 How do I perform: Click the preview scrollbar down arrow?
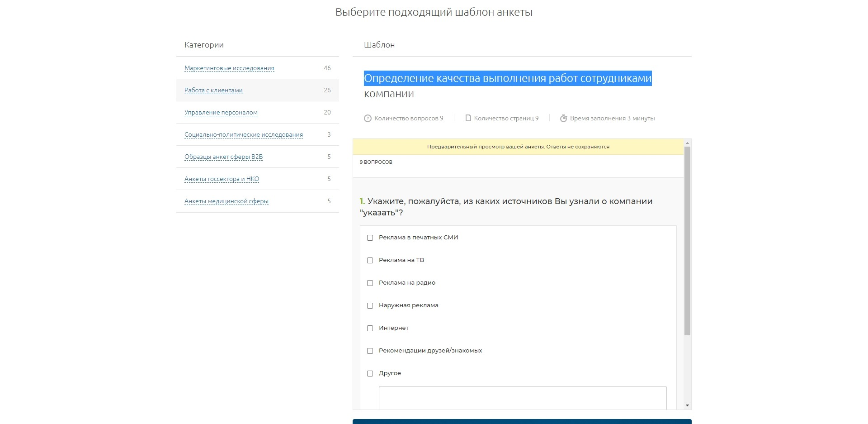click(x=687, y=405)
